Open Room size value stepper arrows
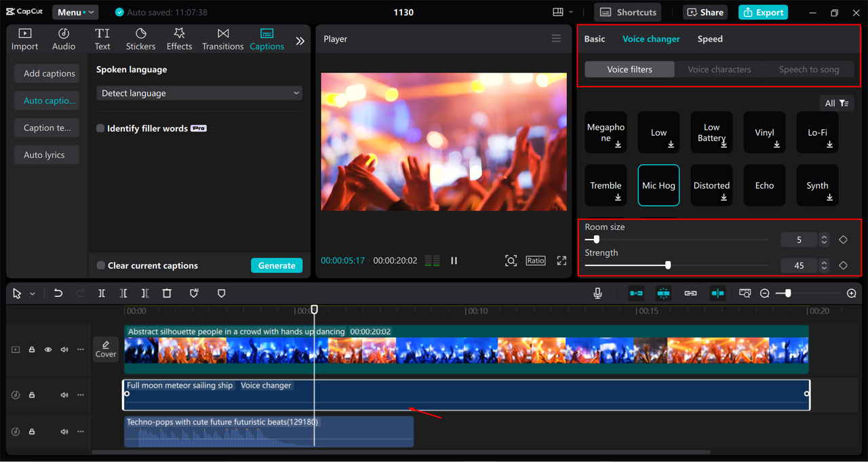The image size is (868, 462). (x=824, y=239)
